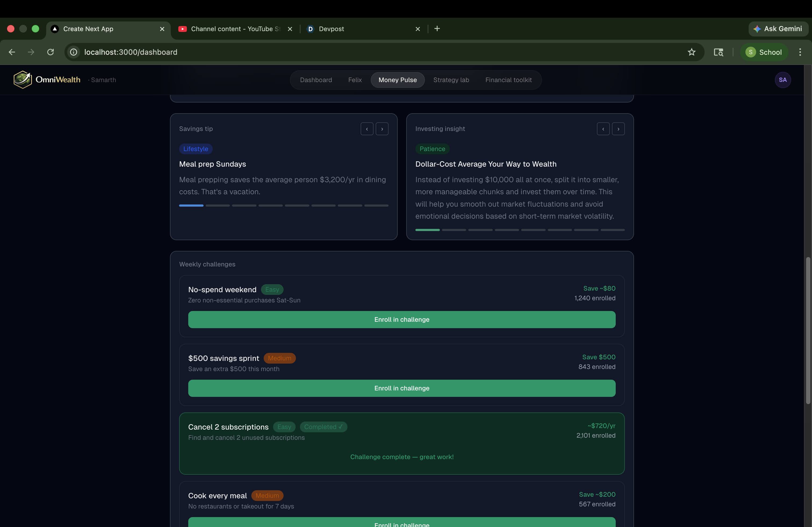
Task: Jump to third savings tip progress segment
Action: (244, 206)
